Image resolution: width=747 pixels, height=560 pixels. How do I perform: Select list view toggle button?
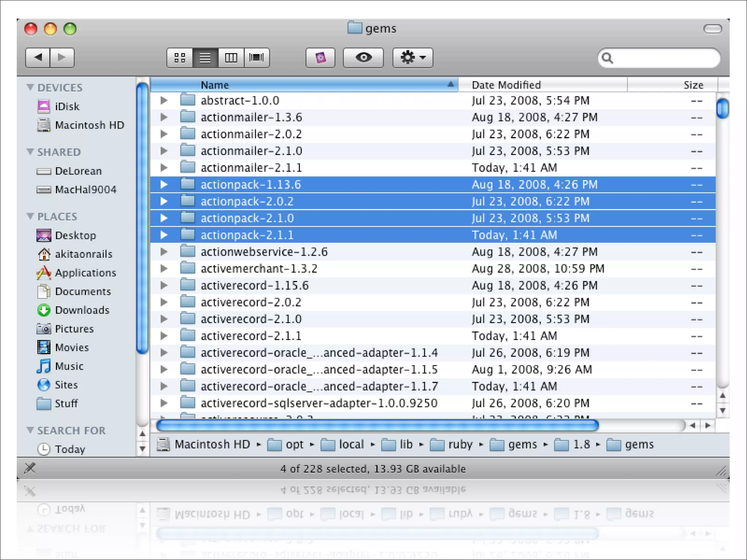[205, 58]
